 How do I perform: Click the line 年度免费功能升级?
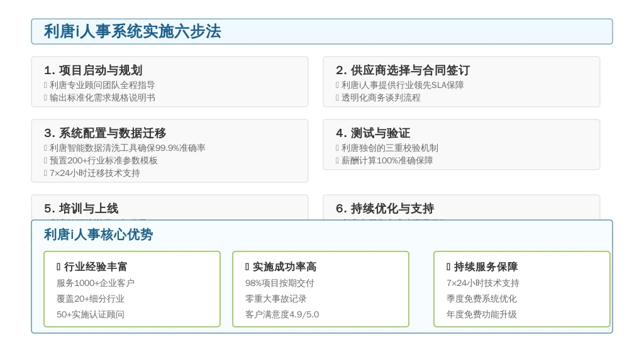coord(482,315)
